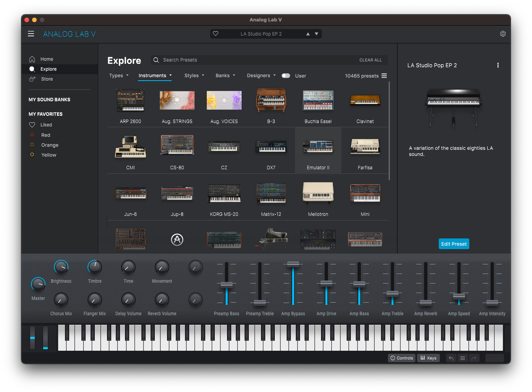
Task: Click the undo arrow icon
Action: click(451, 358)
